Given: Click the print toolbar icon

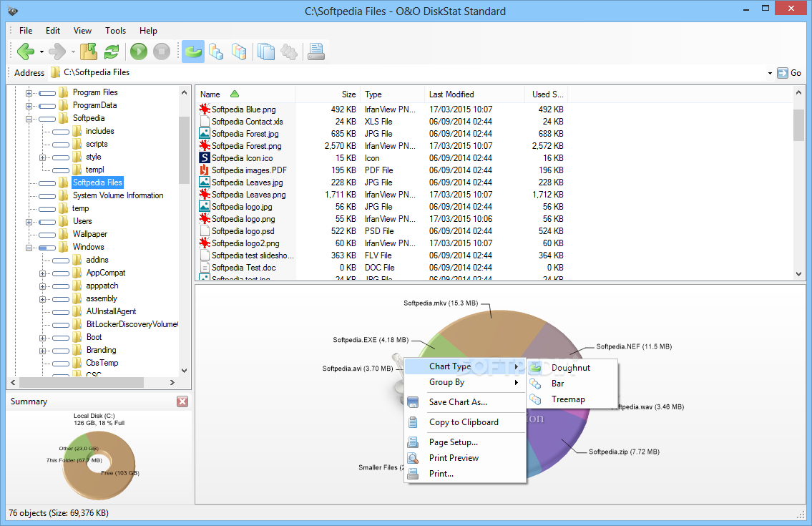Looking at the screenshot, I should (316, 52).
